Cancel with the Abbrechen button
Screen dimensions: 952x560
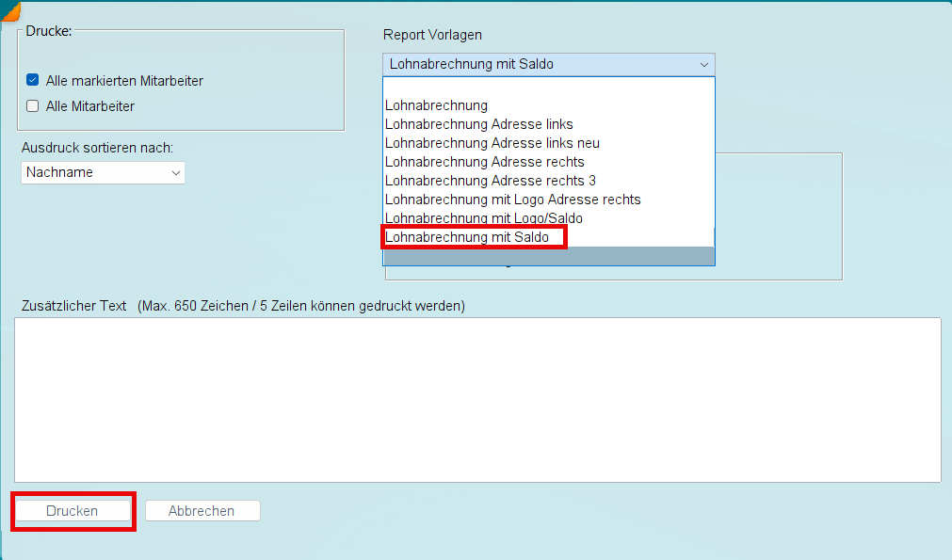[x=202, y=511]
